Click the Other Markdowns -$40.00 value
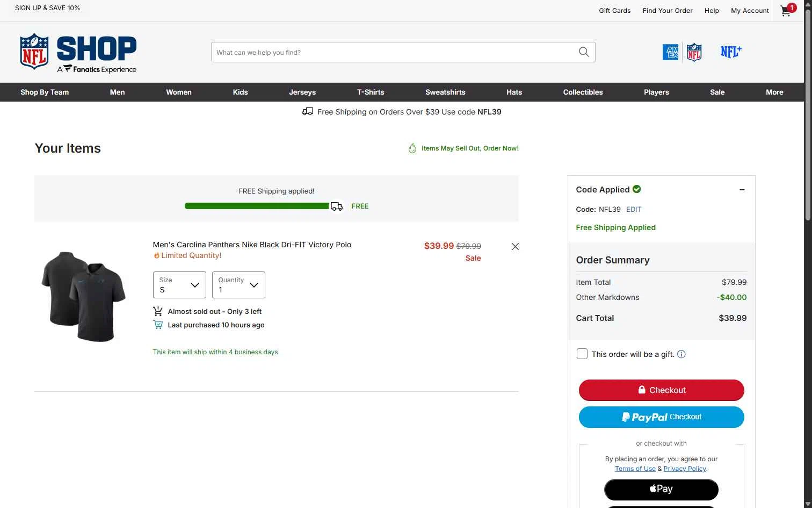The width and height of the screenshot is (812, 508). pyautogui.click(x=731, y=297)
